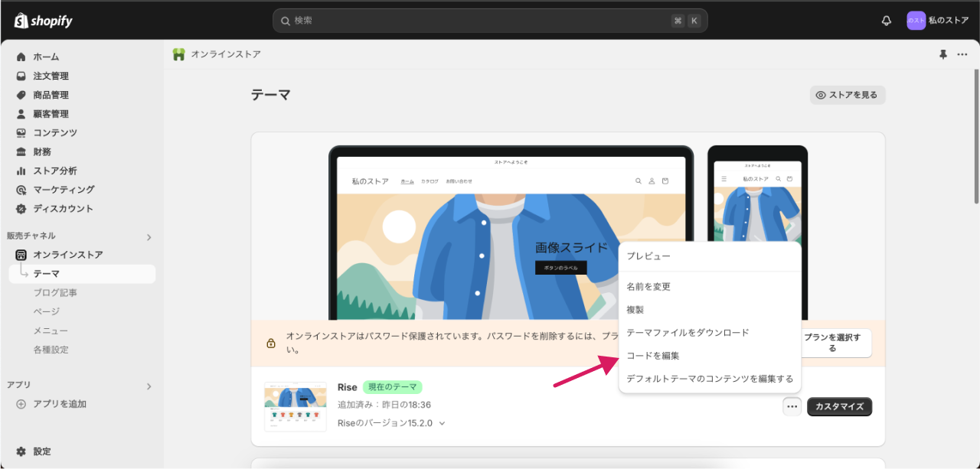Pin the Online Store app
Viewport: 980px width, 469px height.
(942, 54)
